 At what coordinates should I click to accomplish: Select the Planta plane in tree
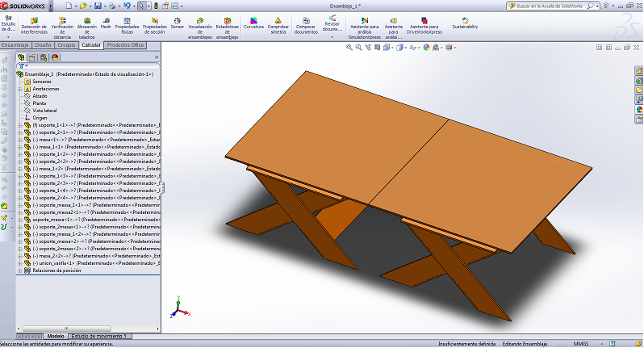pyautogui.click(x=40, y=103)
